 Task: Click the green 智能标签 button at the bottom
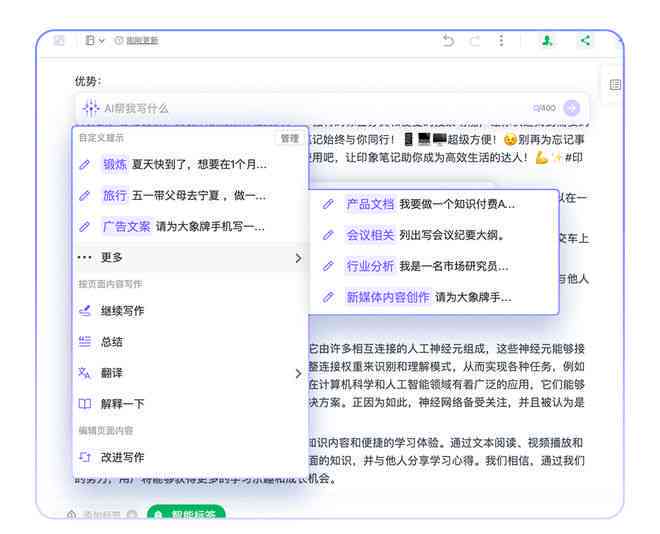186,513
